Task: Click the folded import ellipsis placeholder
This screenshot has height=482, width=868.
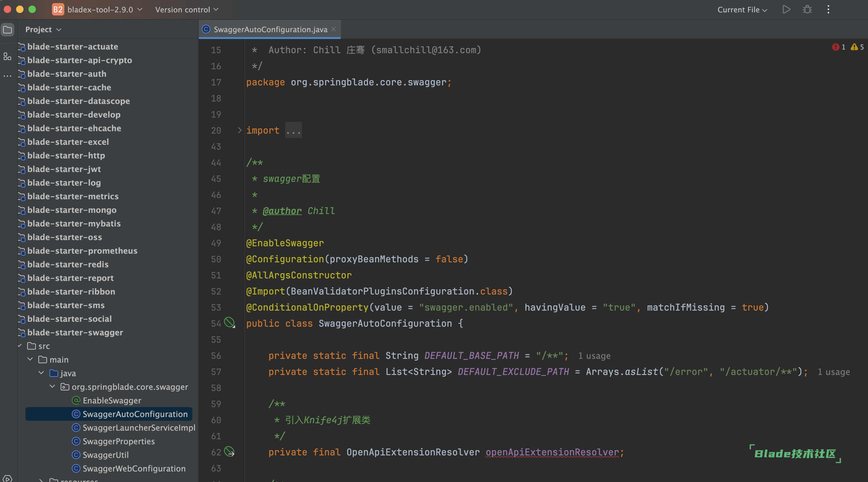Action: tap(293, 130)
